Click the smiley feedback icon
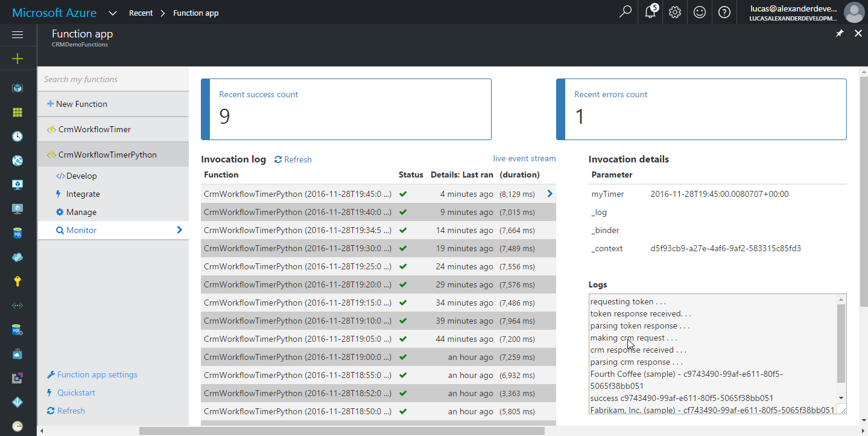Screen dimensions: 868x436 click(700, 12)
